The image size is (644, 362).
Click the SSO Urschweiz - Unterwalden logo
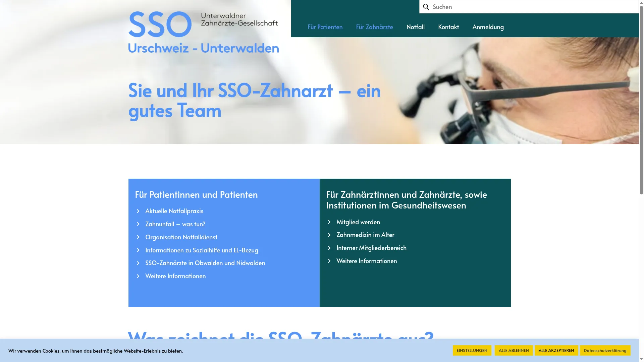203,32
